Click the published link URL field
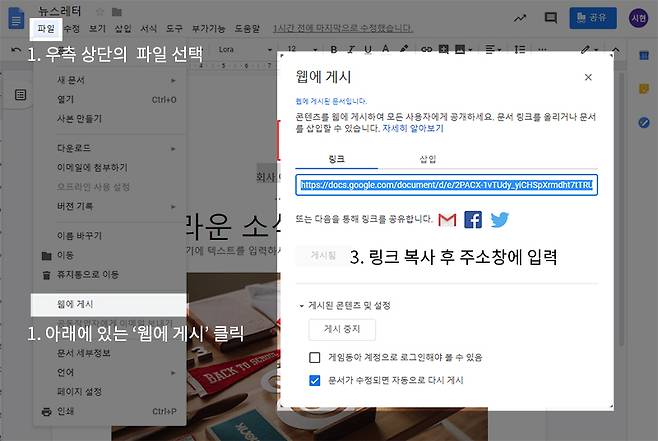The image size is (658, 441). 446,185
